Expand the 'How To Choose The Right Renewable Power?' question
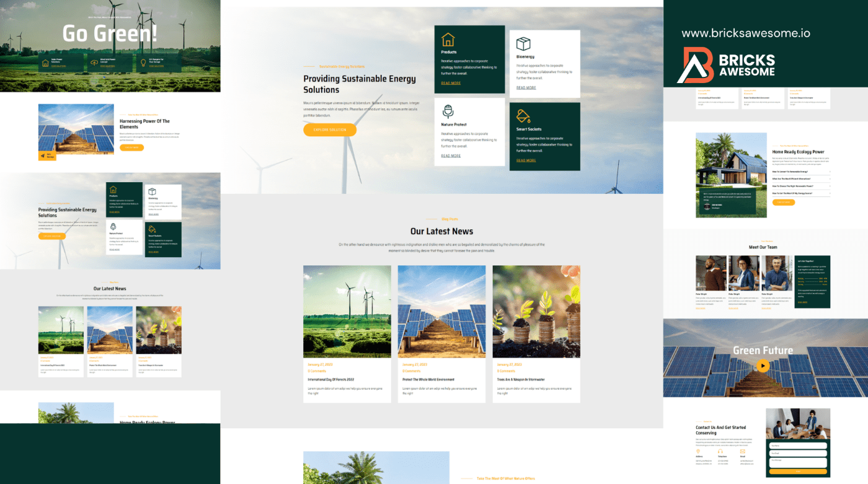 [x=793, y=187]
